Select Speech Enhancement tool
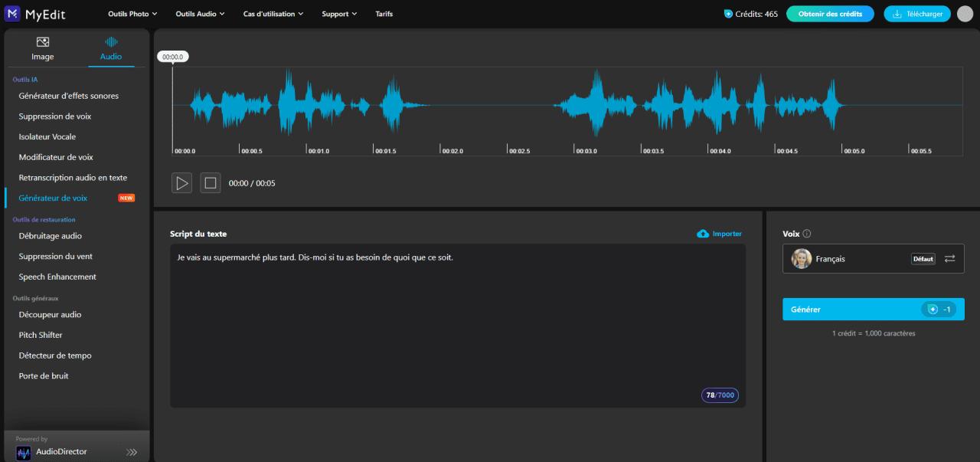Screen dimensions: 980x462 tap(57, 277)
